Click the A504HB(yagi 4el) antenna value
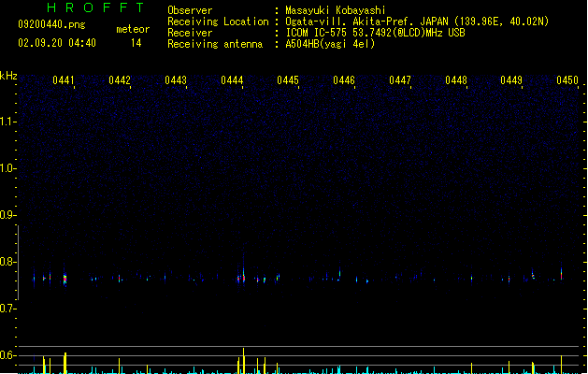 tap(330, 44)
